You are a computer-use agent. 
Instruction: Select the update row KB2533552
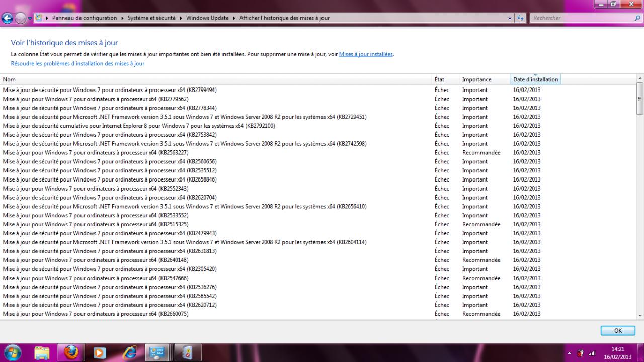point(318,216)
